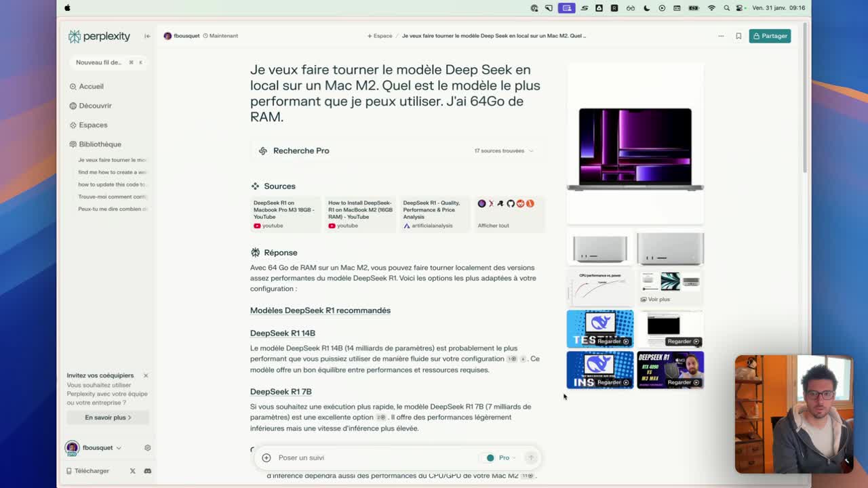Open Perplexity Discord icon
Viewport: 868px width, 488px height.
[x=147, y=471]
